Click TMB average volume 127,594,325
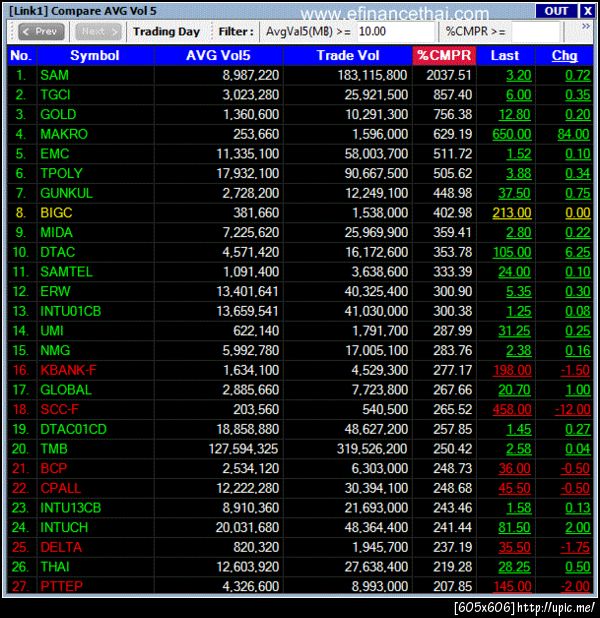Viewport: 600px width, 618px height. (x=243, y=449)
